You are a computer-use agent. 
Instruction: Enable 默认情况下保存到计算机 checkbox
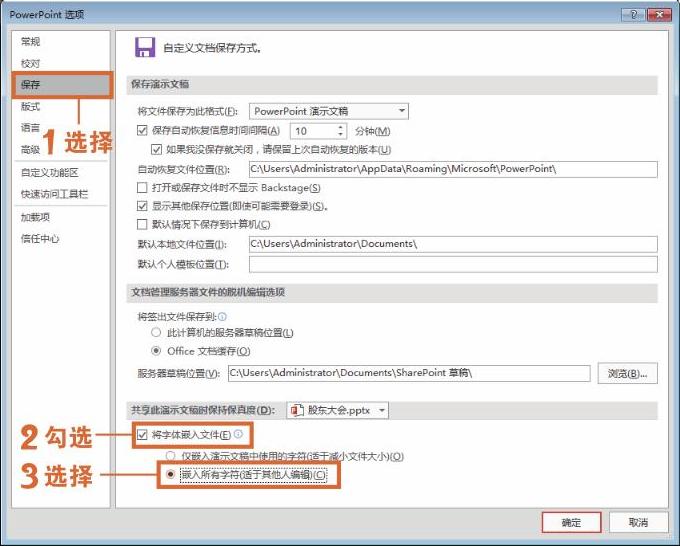(142, 224)
